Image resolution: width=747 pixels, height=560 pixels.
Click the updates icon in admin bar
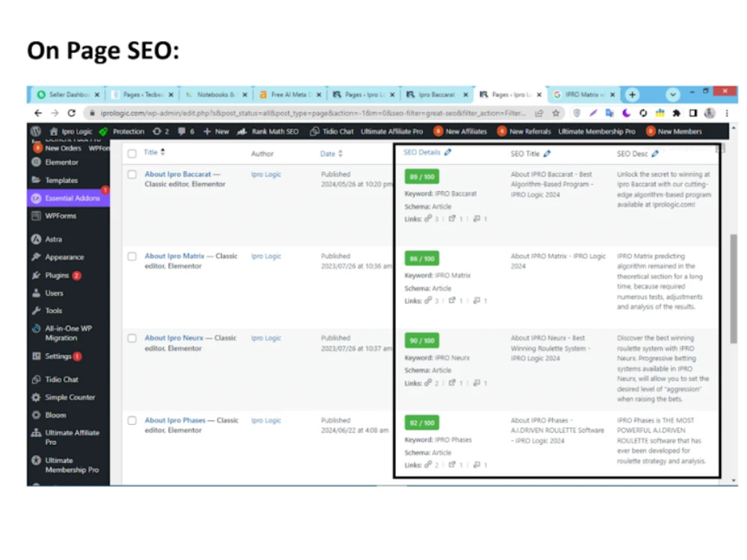click(x=161, y=131)
